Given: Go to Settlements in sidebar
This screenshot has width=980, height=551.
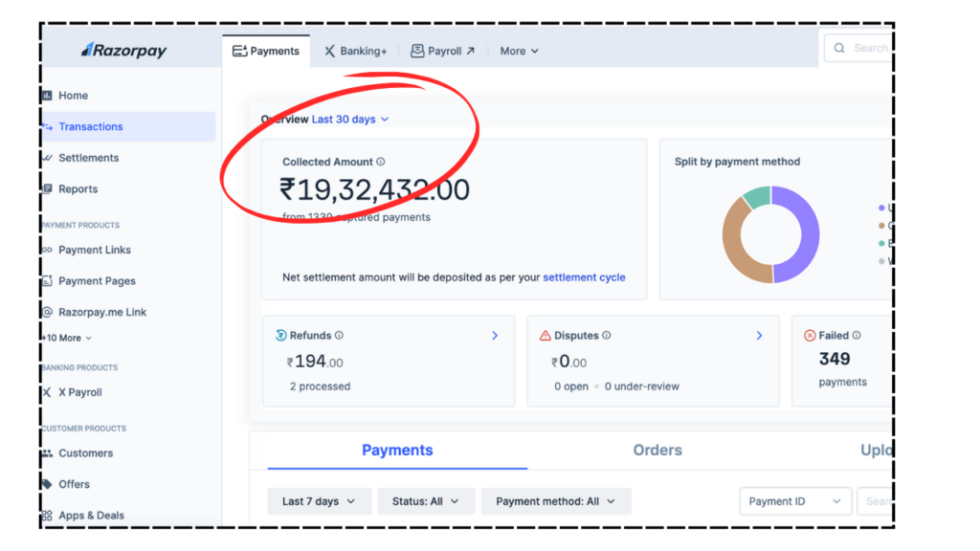Looking at the screenshot, I should click(x=88, y=158).
